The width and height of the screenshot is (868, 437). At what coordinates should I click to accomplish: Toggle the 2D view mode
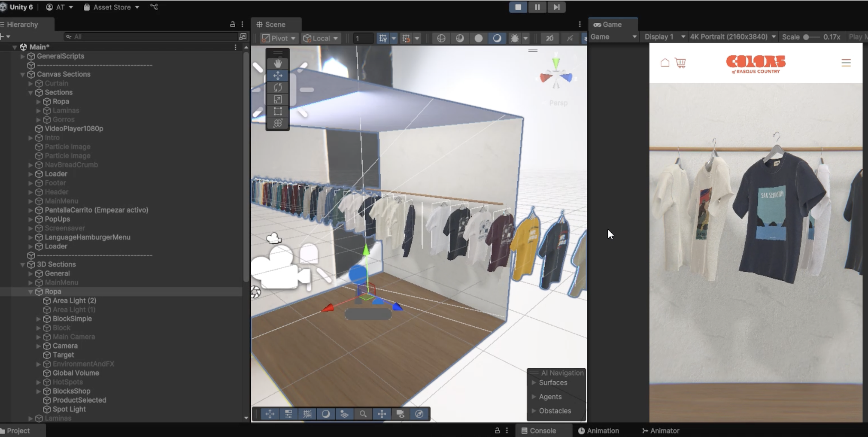point(549,38)
